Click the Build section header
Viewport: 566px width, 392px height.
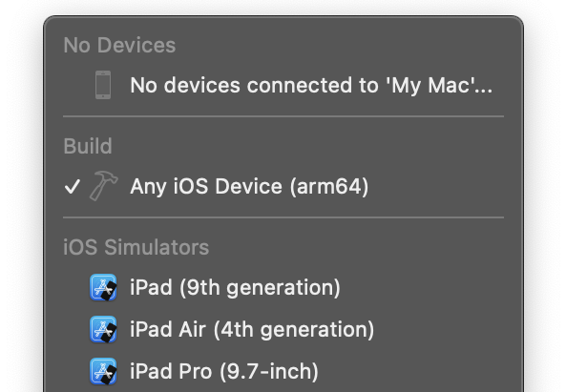point(88,147)
